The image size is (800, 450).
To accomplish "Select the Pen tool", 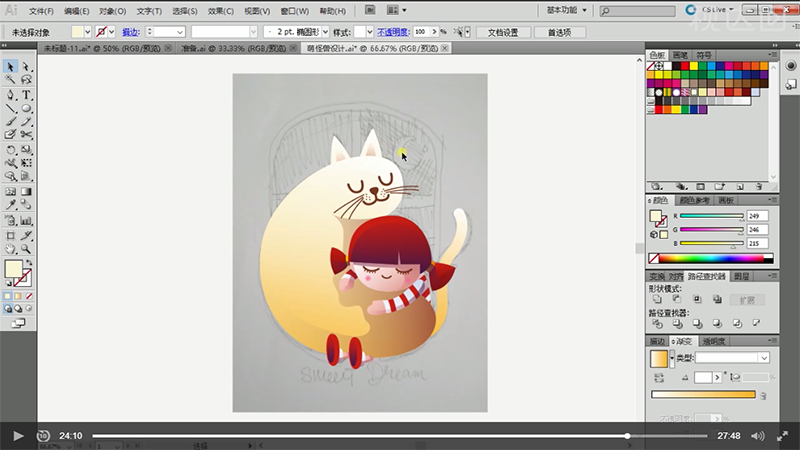I will [x=10, y=95].
